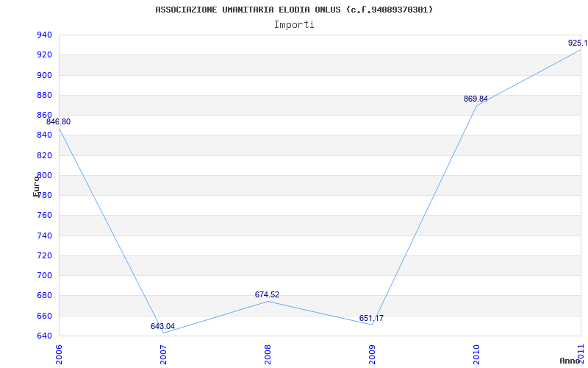Click the Importi subtitle
The width and height of the screenshot is (588, 368).
294,25
